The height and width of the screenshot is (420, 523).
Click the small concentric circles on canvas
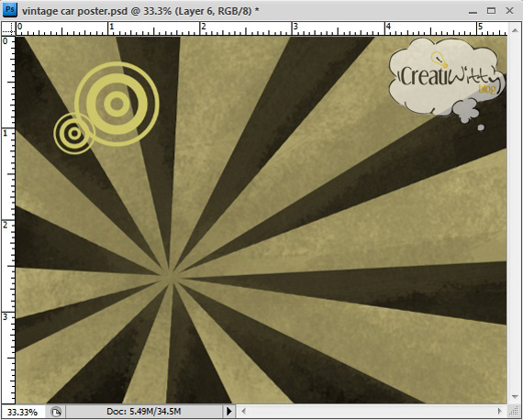74,133
